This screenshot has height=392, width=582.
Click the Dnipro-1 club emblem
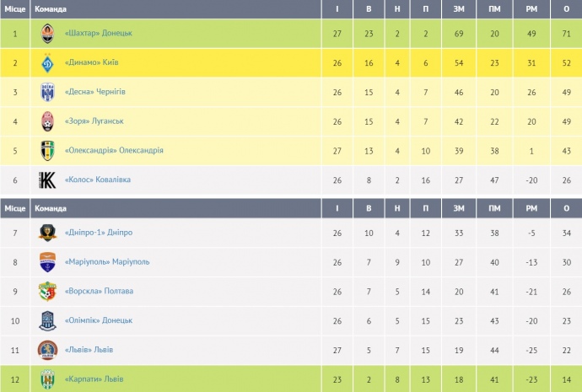tap(48, 233)
